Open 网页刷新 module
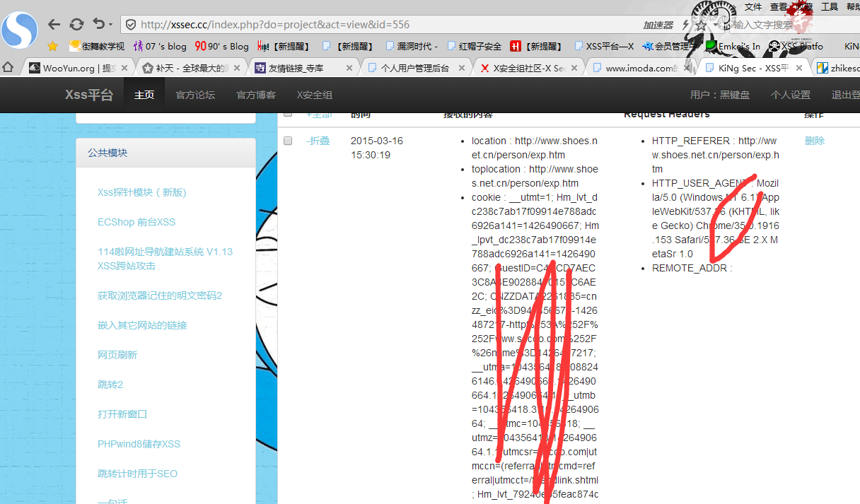Screen dimensions: 860x504 pyautogui.click(x=117, y=355)
